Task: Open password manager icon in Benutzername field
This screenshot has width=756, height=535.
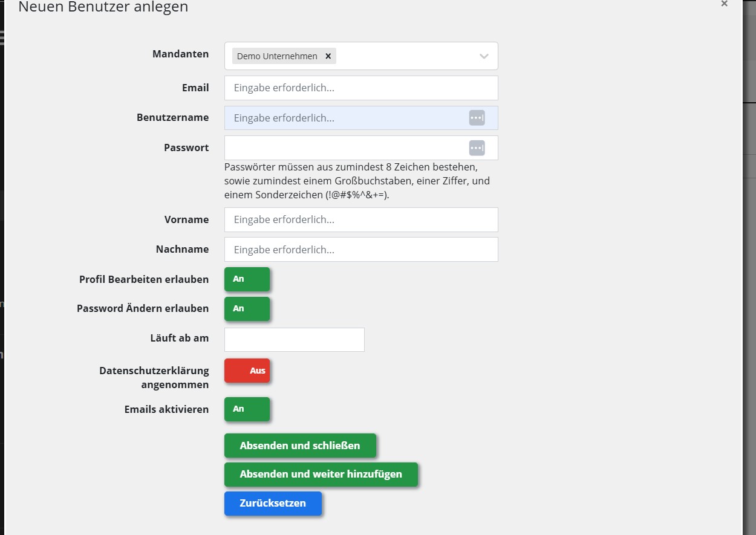Action: [x=477, y=118]
